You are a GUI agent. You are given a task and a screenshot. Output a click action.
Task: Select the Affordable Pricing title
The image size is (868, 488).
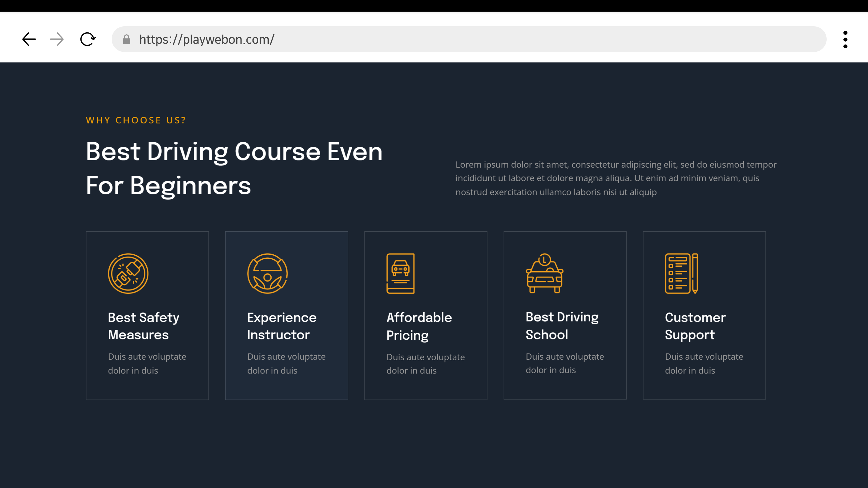pyautogui.click(x=419, y=326)
